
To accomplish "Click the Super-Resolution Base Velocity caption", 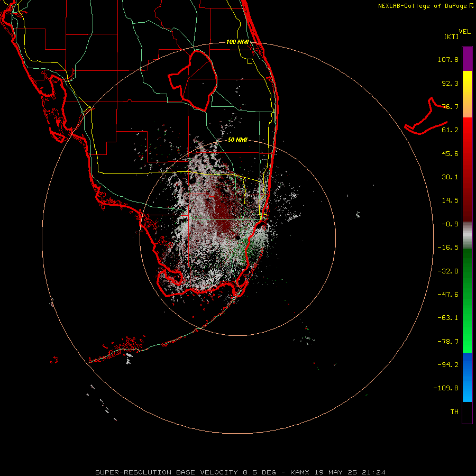I will [x=240, y=472].
